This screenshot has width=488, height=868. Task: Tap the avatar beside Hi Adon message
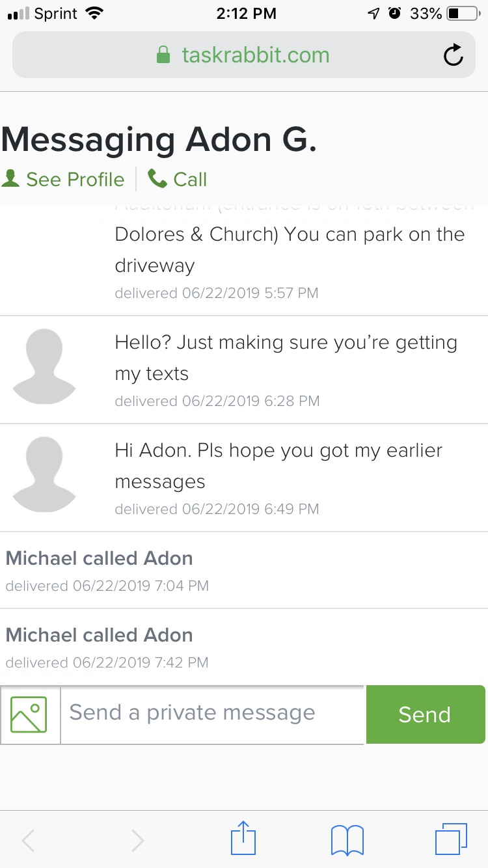[x=44, y=474]
